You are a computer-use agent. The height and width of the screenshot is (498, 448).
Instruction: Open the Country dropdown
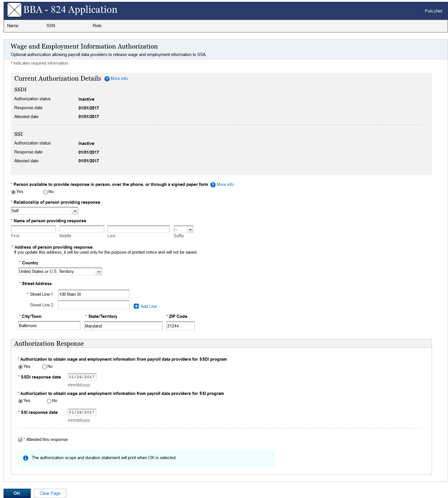point(60,271)
